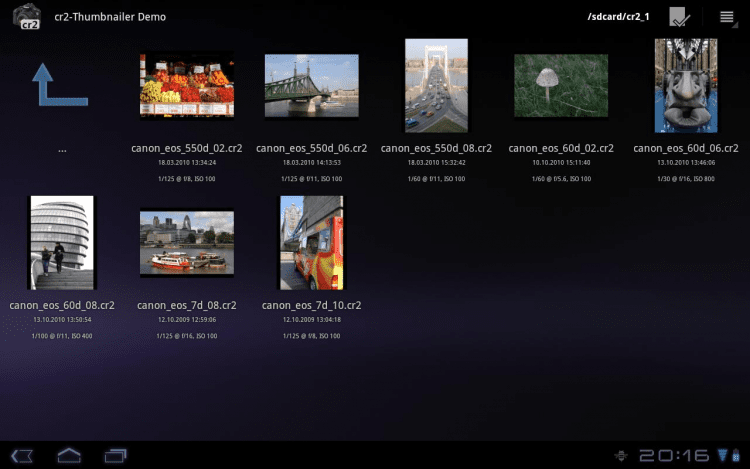This screenshot has width=750, height=469.
Task: Click the date 18.03.2010 13:34:24
Action: click(x=187, y=163)
